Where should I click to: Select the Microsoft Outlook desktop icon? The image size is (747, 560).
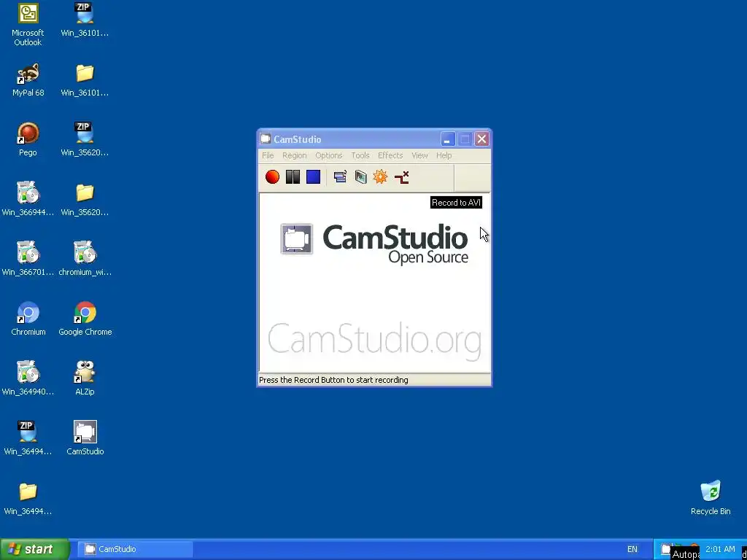(28, 25)
